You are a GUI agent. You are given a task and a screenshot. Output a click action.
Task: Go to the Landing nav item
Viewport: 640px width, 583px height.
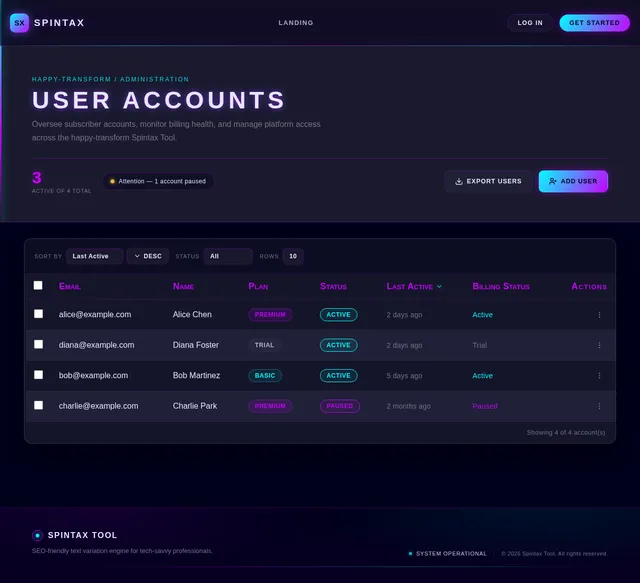pyautogui.click(x=296, y=23)
